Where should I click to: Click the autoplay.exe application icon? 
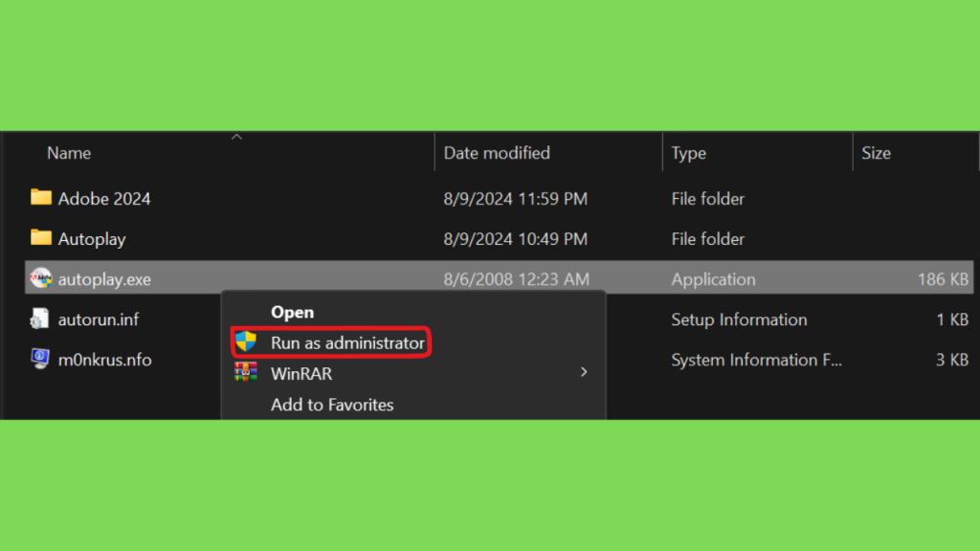coord(41,278)
